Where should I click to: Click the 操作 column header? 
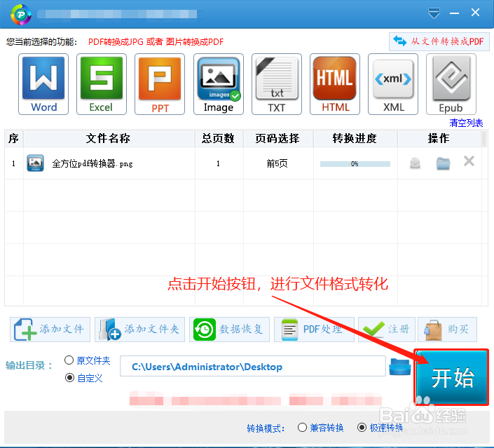point(439,138)
